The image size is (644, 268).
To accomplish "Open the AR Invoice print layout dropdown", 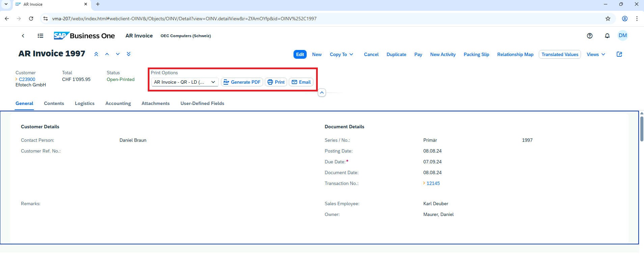I will (x=185, y=82).
